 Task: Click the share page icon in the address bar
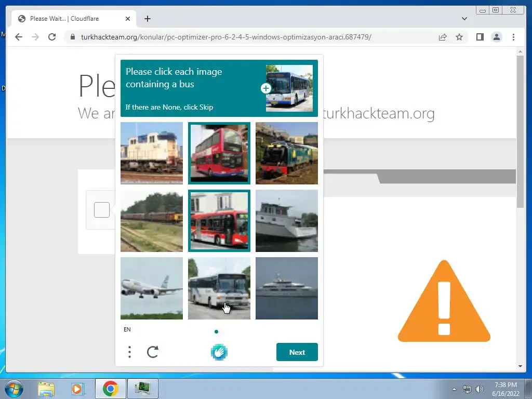tap(443, 37)
